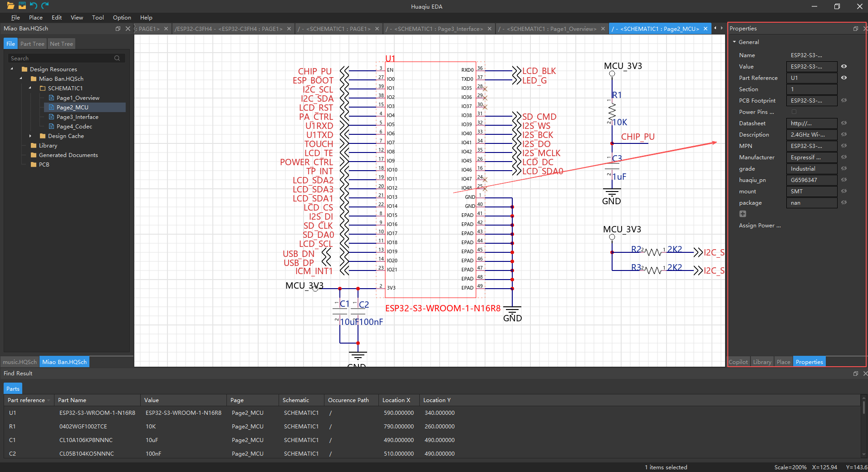Expand the Design Cache tree node

[30, 136]
